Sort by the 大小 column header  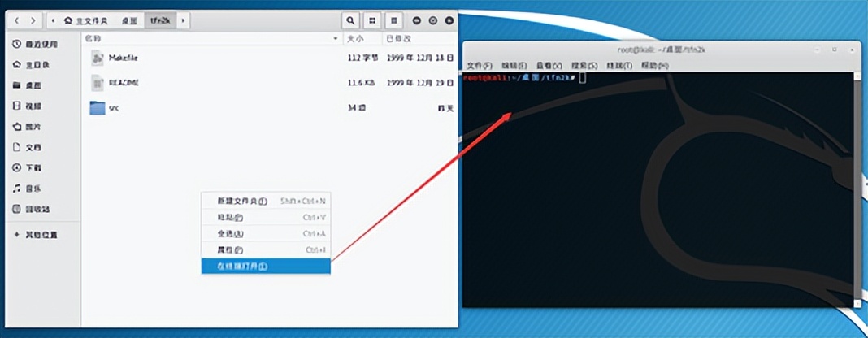tap(354, 39)
